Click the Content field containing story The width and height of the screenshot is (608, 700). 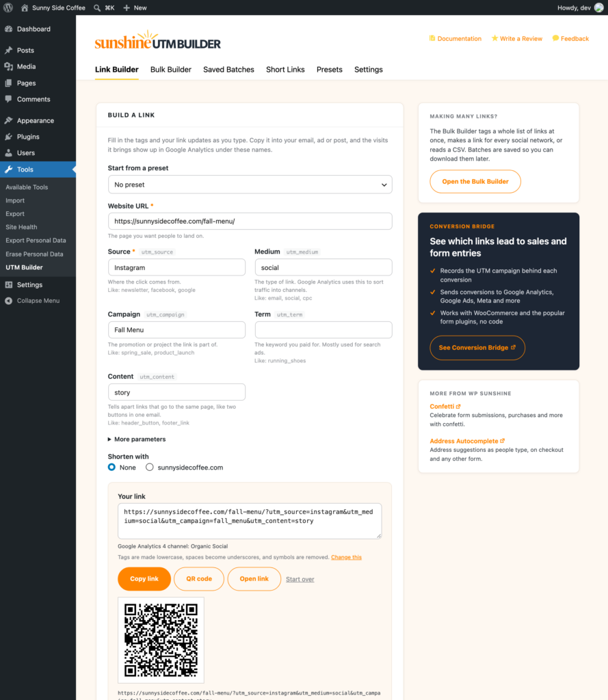pos(176,392)
